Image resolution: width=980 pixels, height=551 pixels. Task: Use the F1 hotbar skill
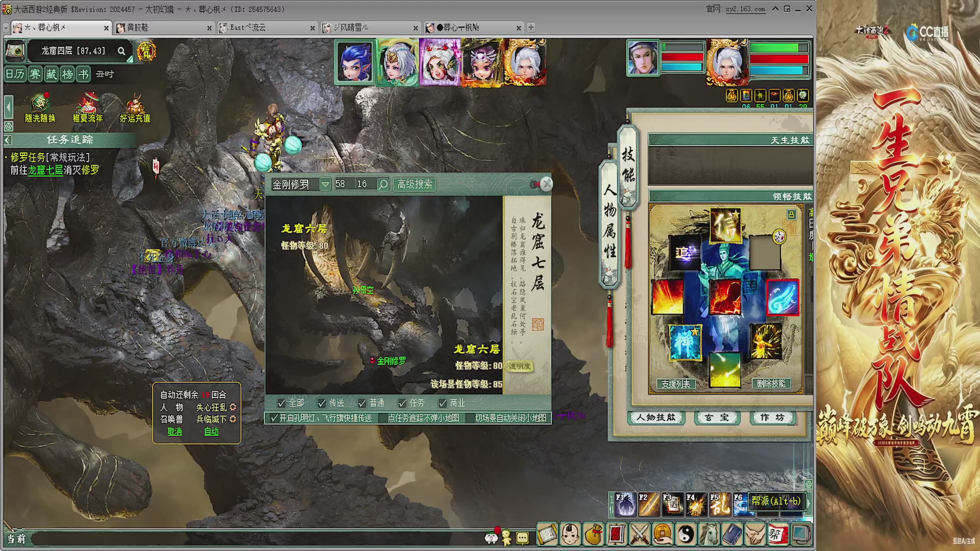[625, 505]
